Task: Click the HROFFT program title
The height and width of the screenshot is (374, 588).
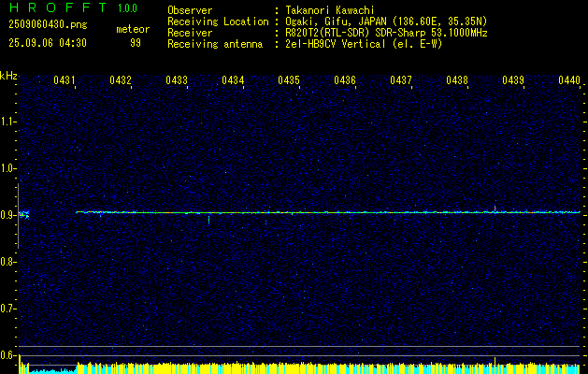Action: click(58, 7)
